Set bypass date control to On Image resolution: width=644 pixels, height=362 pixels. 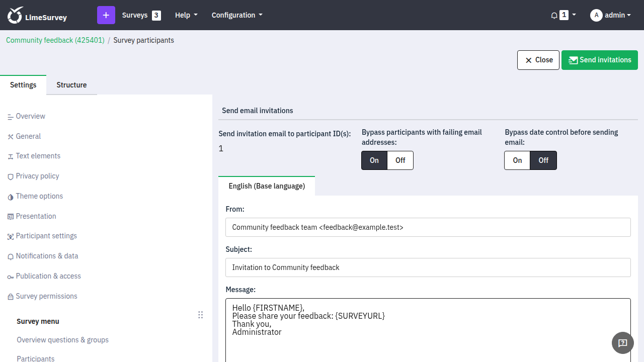click(517, 160)
